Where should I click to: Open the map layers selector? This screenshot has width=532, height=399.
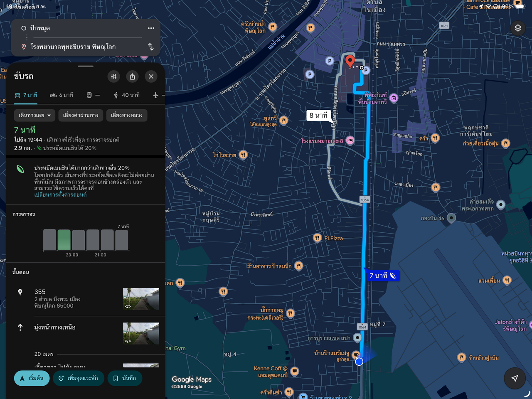point(517,28)
